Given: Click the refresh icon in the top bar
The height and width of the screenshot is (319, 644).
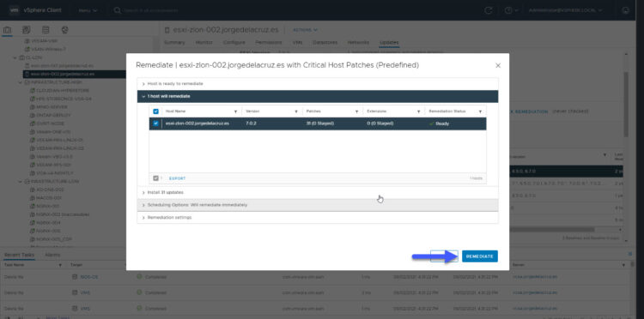Looking at the screenshot, I should click(489, 10).
